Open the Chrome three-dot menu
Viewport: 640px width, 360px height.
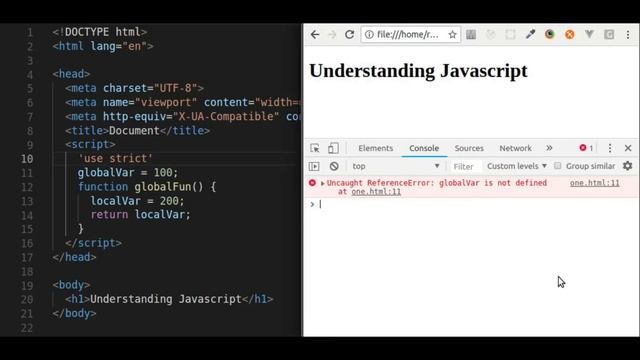[628, 35]
